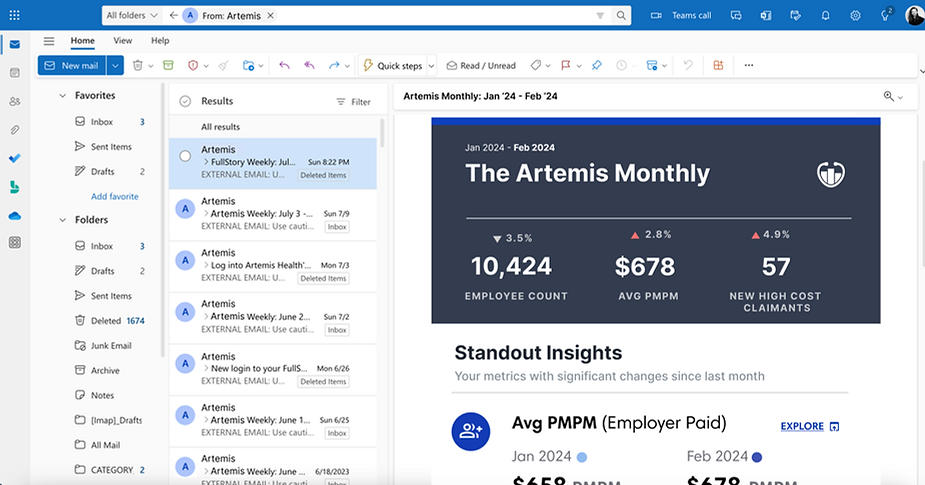Viewport: 925px width, 485px height.
Task: Open Mail from the left rail
Action: (15, 44)
